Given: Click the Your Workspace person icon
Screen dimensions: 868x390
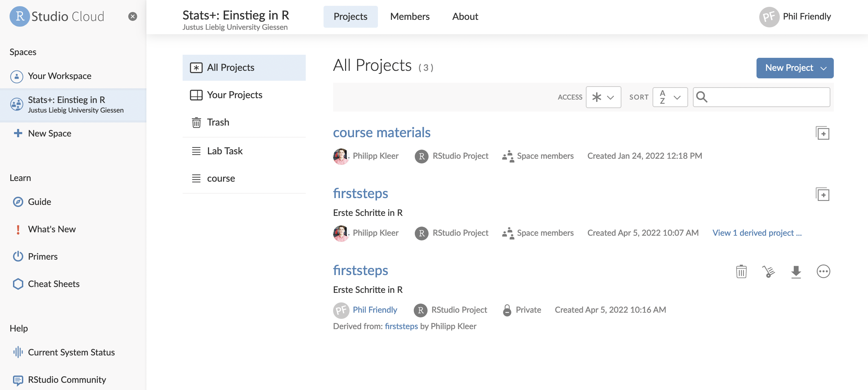Looking at the screenshot, I should click(x=17, y=76).
